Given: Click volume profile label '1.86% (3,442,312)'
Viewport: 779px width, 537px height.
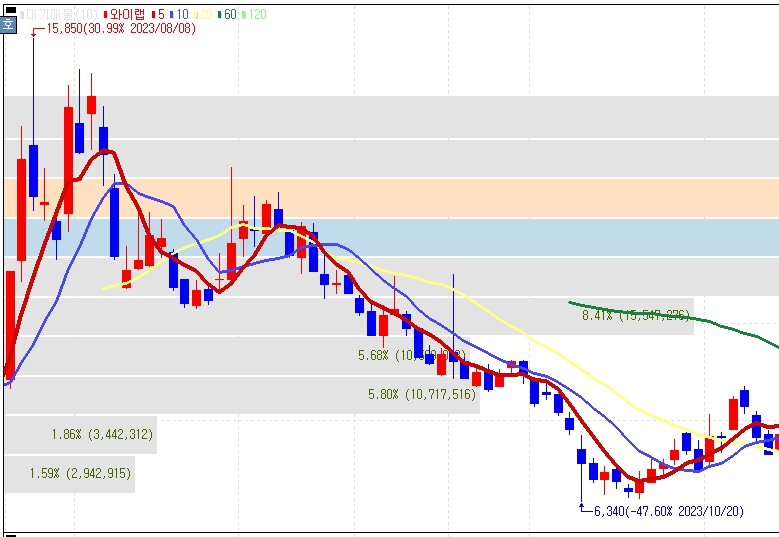Looking at the screenshot, I should [x=102, y=435].
